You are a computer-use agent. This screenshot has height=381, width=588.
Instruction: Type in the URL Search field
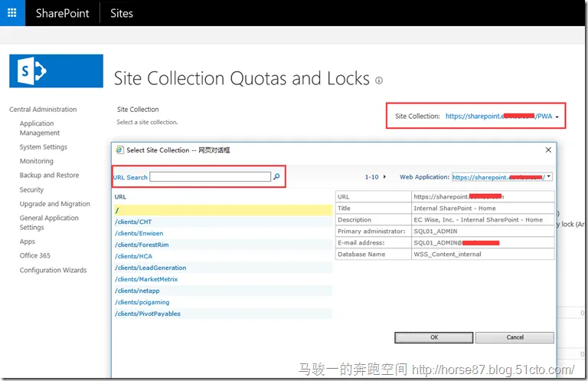click(x=210, y=177)
